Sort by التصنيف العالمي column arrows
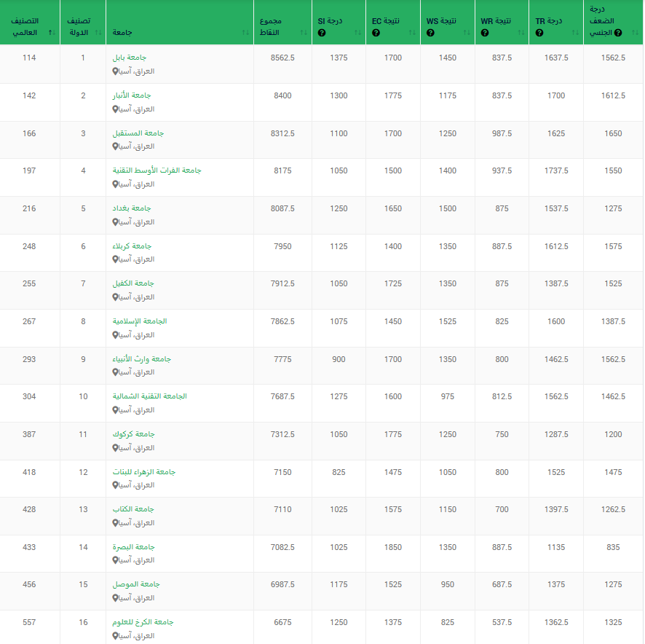The height and width of the screenshot is (644, 645). [50, 33]
